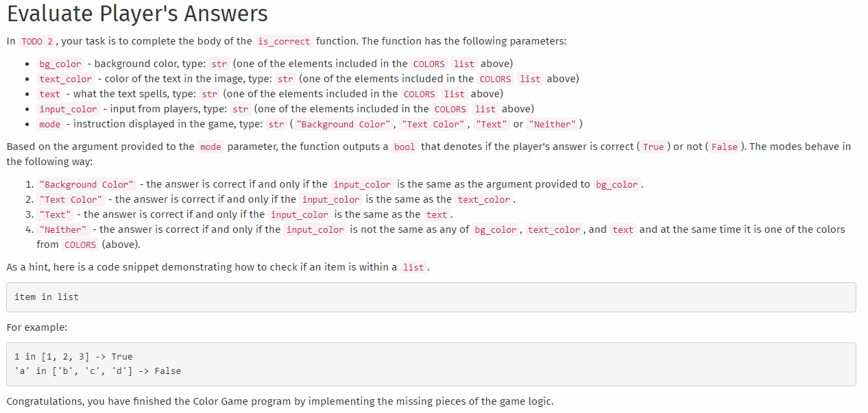Click the "Evaluate Player's Answers" heading

pos(137,14)
